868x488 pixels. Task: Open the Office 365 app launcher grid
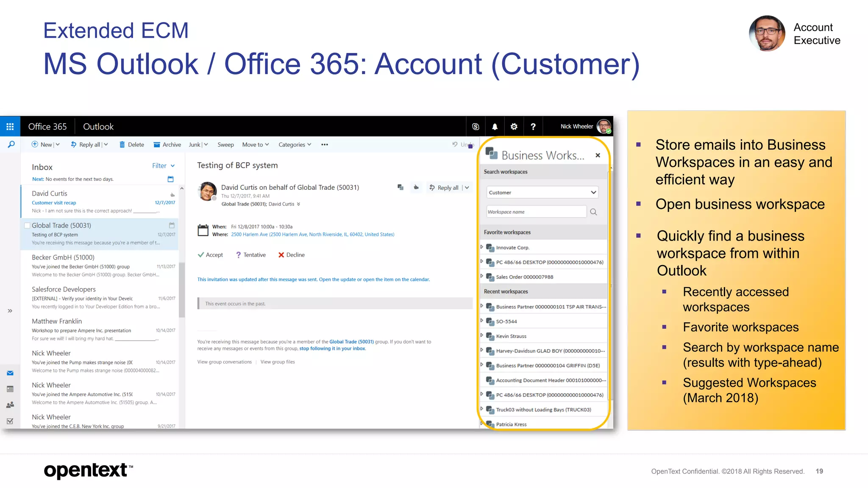pos(10,127)
